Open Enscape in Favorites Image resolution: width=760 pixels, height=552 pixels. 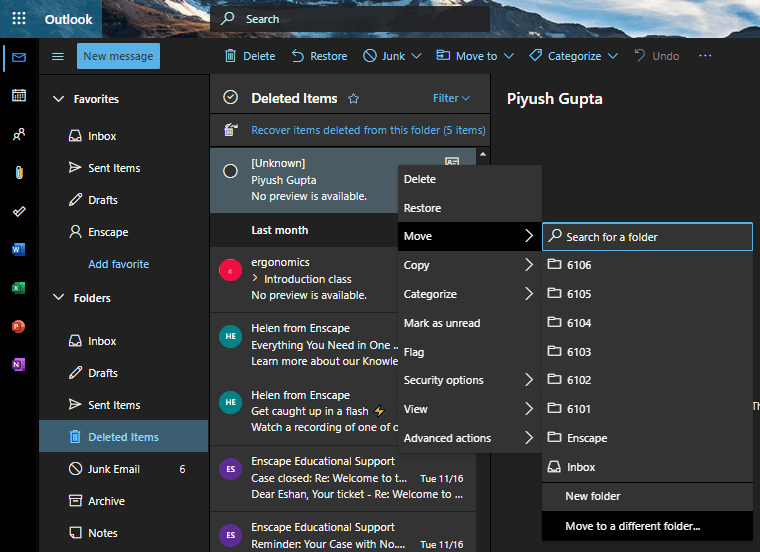click(124, 232)
